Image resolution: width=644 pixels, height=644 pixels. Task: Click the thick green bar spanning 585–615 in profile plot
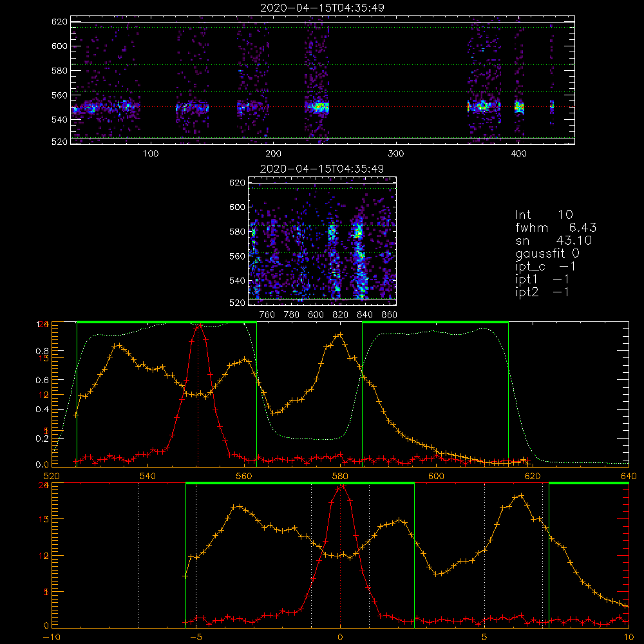pyautogui.click(x=435, y=323)
